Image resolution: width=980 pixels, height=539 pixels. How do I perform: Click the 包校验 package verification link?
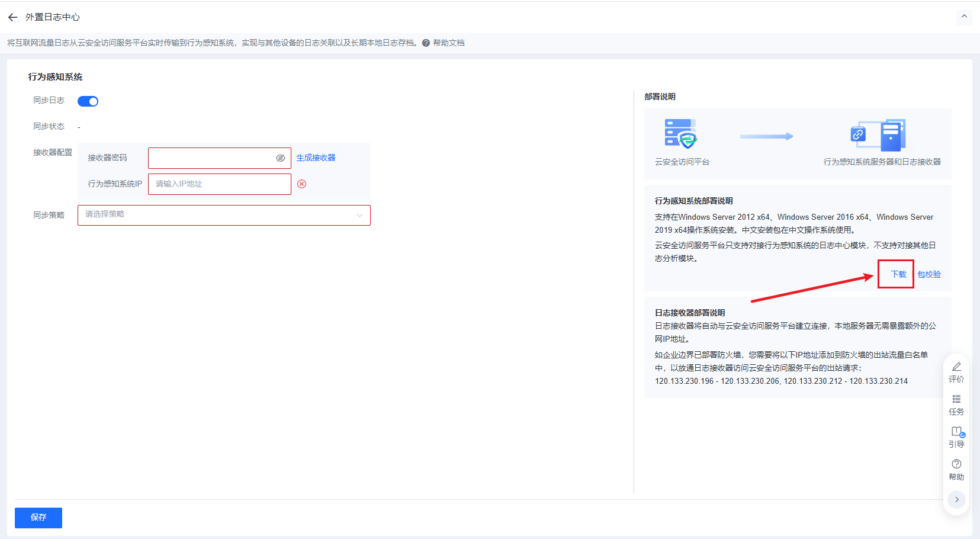point(929,274)
